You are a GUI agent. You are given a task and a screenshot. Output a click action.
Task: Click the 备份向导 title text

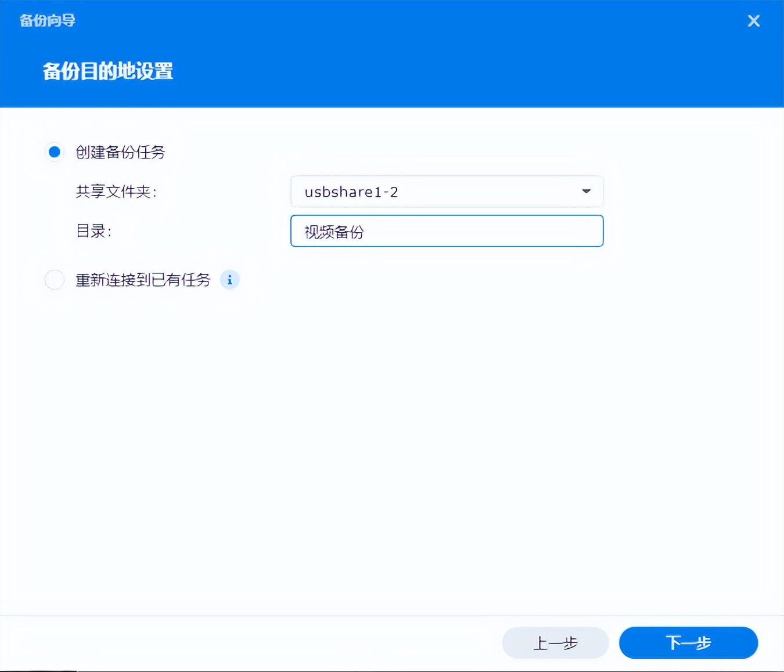tap(46, 20)
